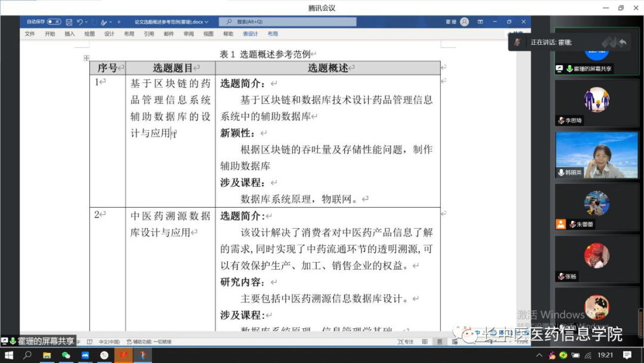
Task: Click the orange host icon beside 朱蕾蕾
Action: (561, 224)
